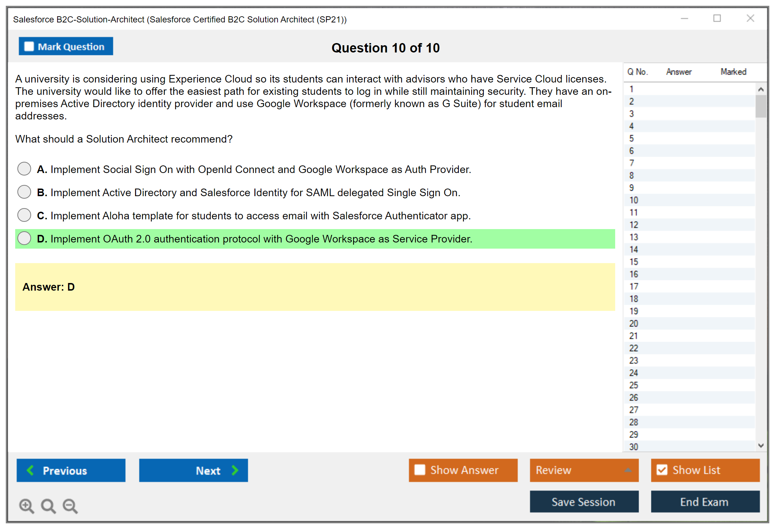The image size is (778, 532).
Task: Minimize the exam window
Action: pos(684,18)
